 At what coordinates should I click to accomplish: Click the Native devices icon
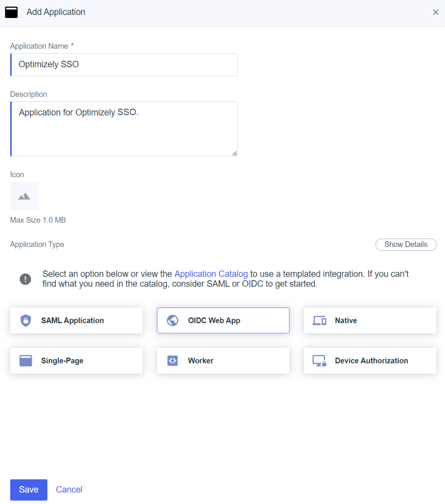(x=320, y=320)
